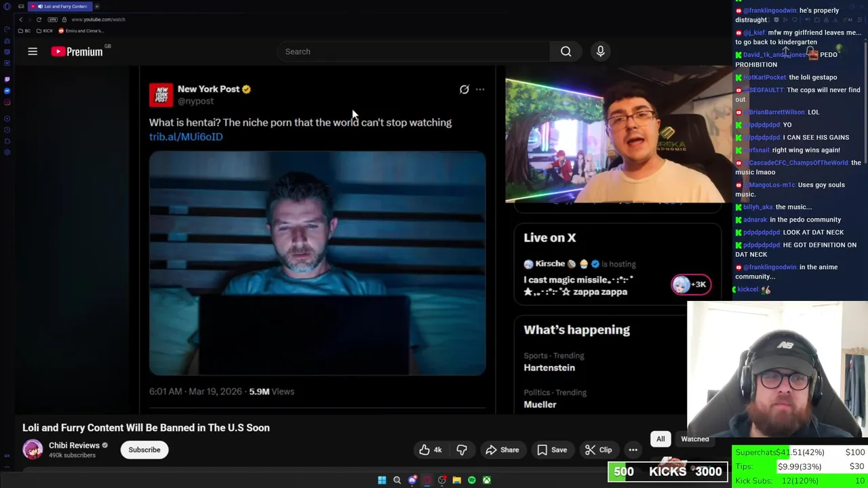Open Hartenstein trending topic
This screenshot has height=488, width=868.
click(x=549, y=367)
